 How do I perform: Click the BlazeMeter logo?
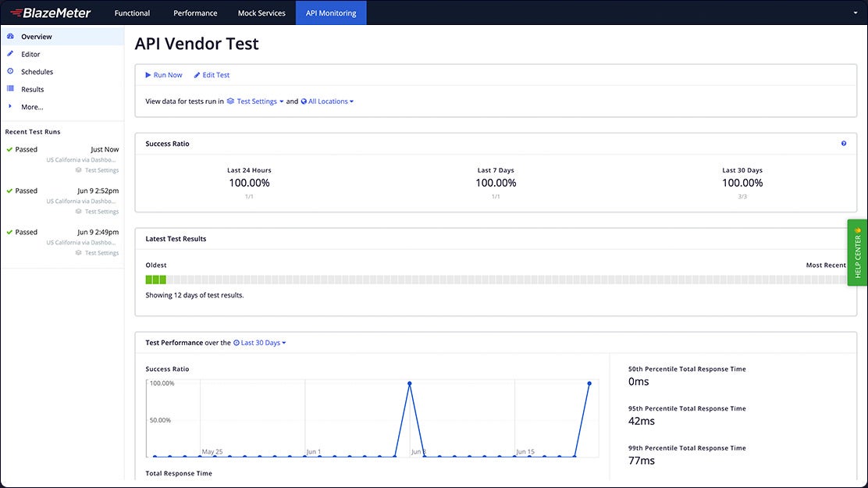coord(51,12)
